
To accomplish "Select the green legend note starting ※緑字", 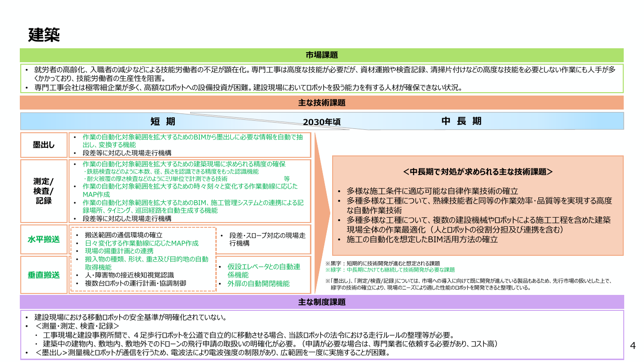I will pos(390,269).
